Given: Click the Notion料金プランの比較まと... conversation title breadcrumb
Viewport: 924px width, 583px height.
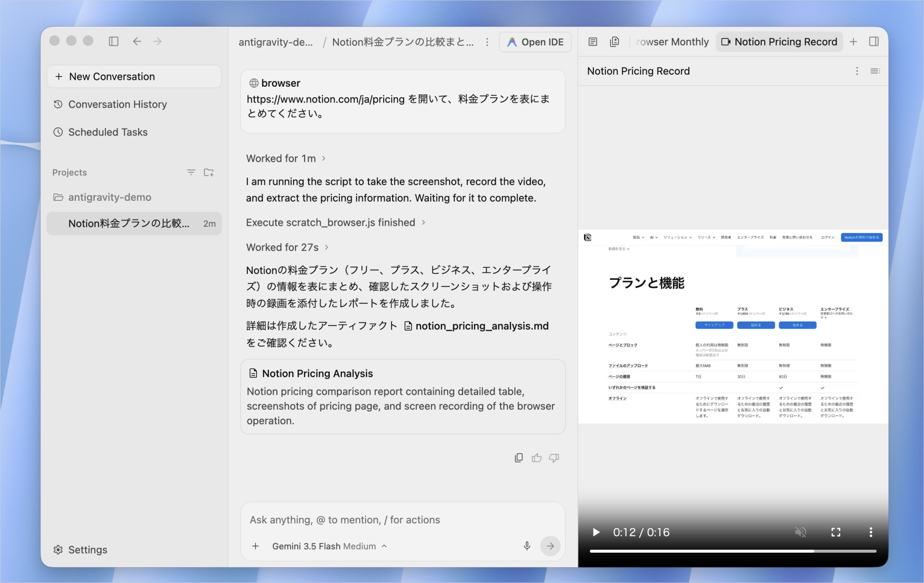Looking at the screenshot, I should click(x=403, y=42).
